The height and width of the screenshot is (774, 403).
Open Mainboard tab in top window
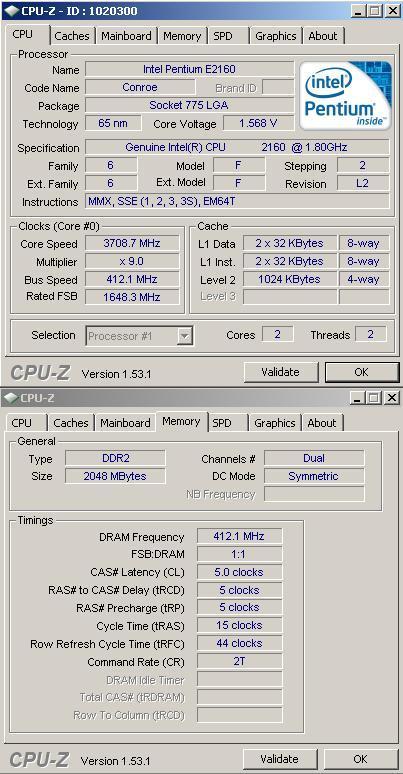pyautogui.click(x=126, y=36)
